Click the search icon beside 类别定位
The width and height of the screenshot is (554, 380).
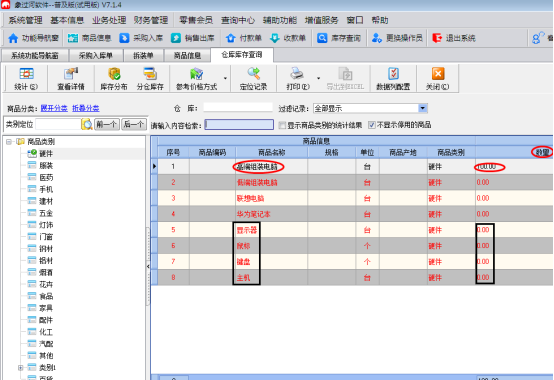pos(87,124)
